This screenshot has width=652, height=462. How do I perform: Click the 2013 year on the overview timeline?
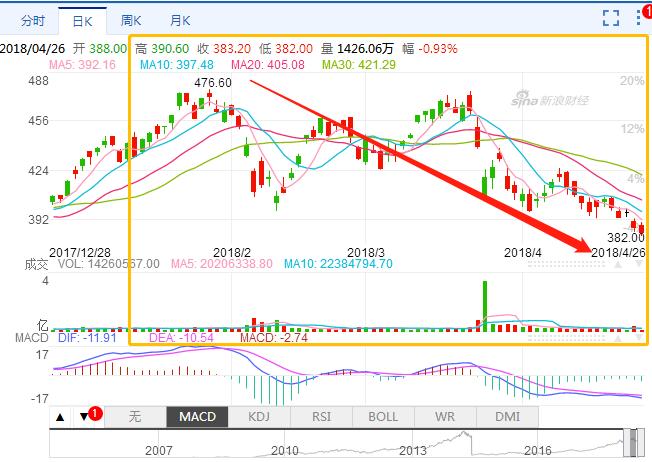tap(413, 451)
